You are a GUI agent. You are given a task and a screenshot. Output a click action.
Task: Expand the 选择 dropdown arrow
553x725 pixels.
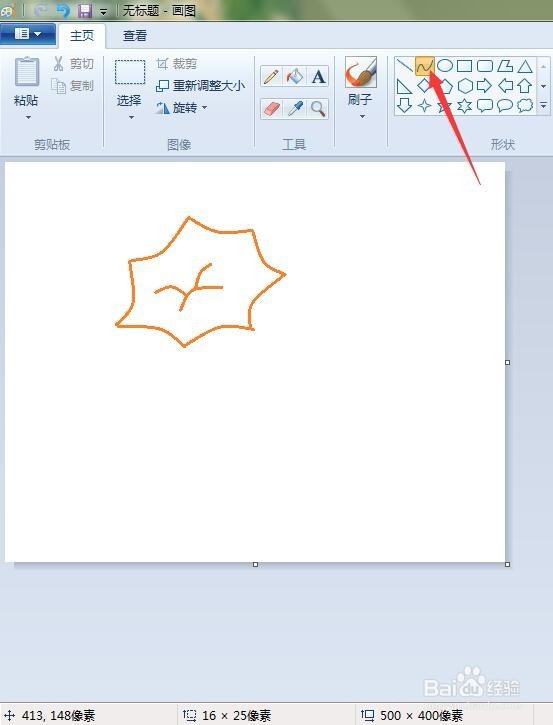pyautogui.click(x=131, y=118)
